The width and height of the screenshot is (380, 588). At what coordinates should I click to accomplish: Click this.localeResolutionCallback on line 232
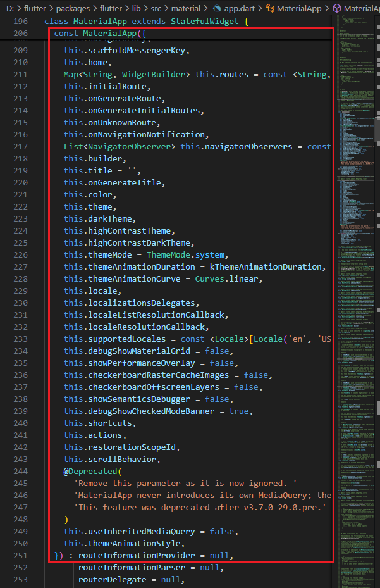pos(137,327)
